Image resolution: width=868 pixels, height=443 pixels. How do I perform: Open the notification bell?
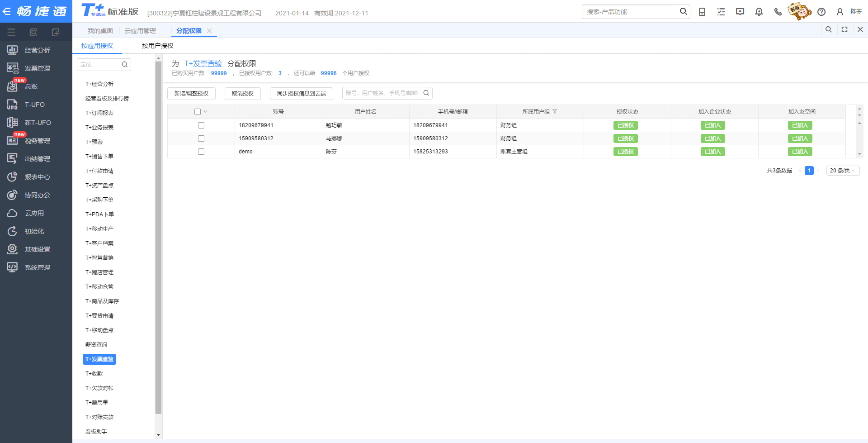pyautogui.click(x=759, y=12)
